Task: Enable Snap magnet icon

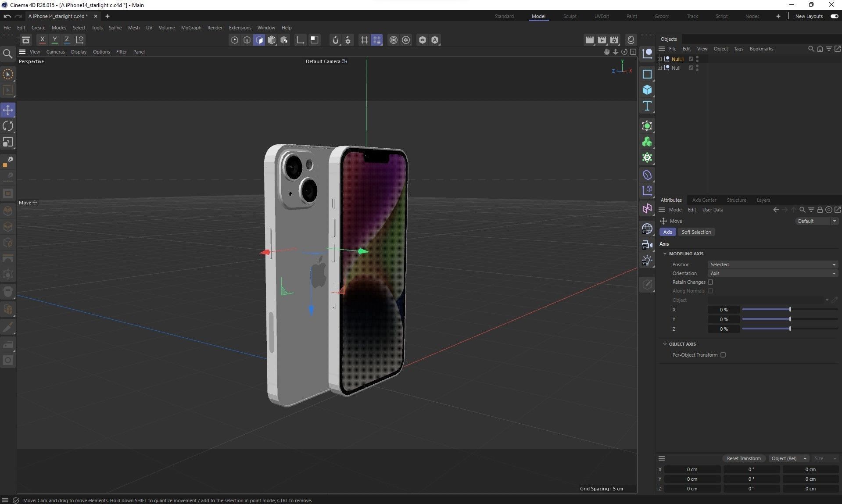Action: pyautogui.click(x=336, y=40)
